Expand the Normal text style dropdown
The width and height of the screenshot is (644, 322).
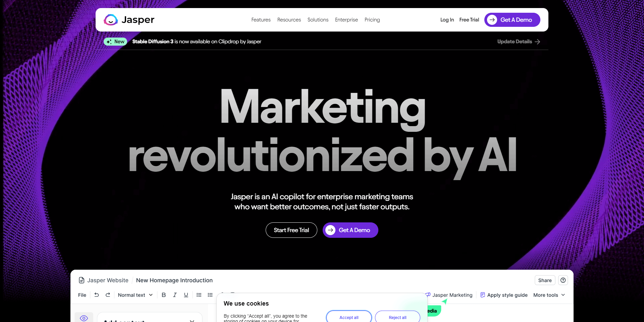[135, 295]
